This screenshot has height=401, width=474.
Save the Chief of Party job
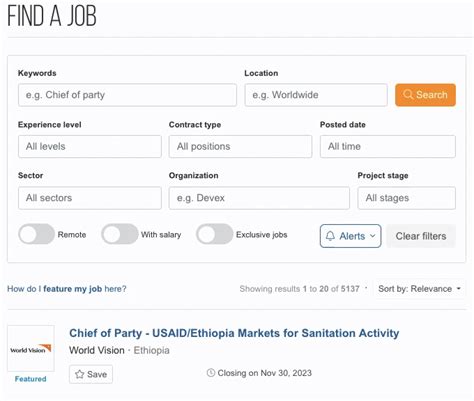[91, 374]
